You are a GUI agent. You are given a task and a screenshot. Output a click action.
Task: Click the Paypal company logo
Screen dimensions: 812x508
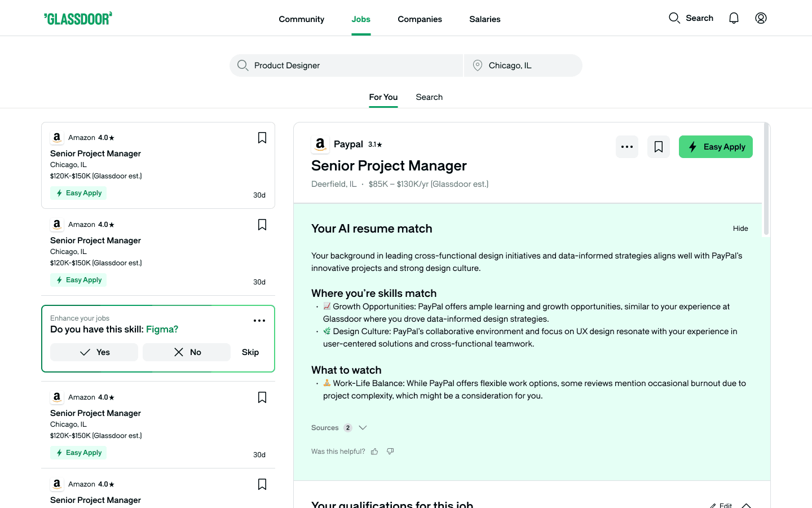coord(320,144)
